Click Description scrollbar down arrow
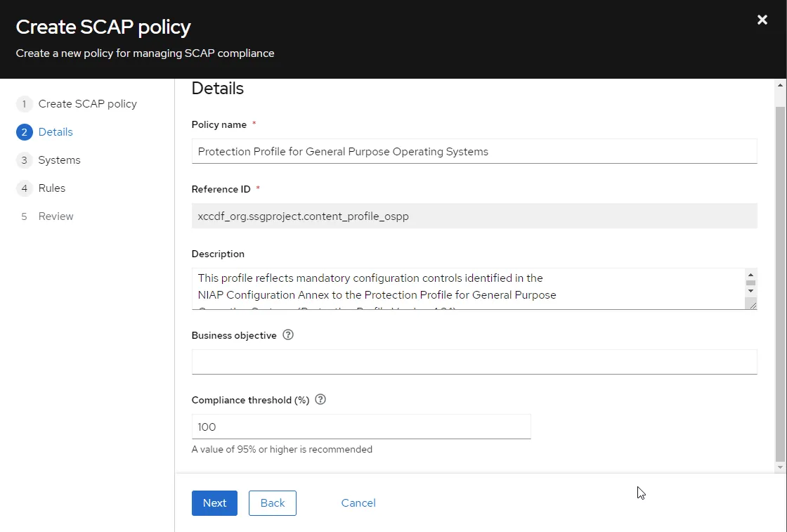Image resolution: width=787 pixels, height=532 pixels. [x=750, y=291]
